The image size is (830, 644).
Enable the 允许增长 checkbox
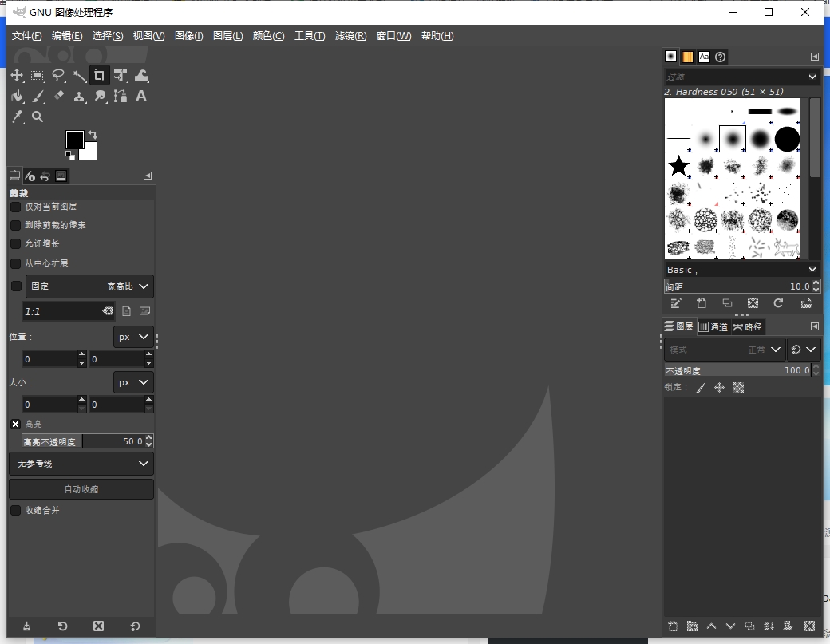[15, 243]
